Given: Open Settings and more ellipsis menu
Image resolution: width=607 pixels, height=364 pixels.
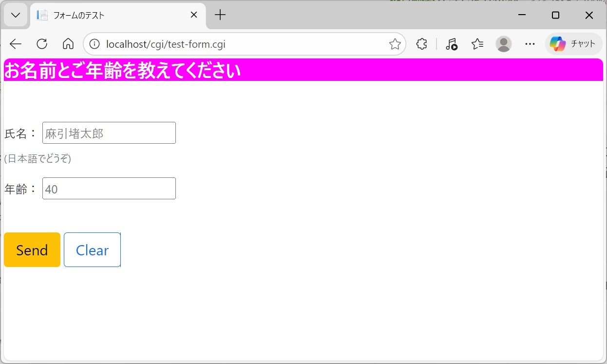Looking at the screenshot, I should pos(530,44).
